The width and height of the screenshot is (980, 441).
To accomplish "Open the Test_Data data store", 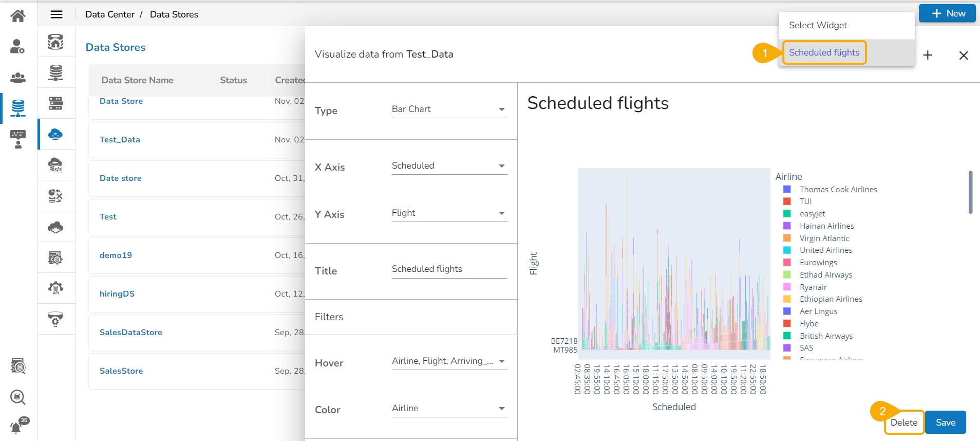I will pos(120,140).
